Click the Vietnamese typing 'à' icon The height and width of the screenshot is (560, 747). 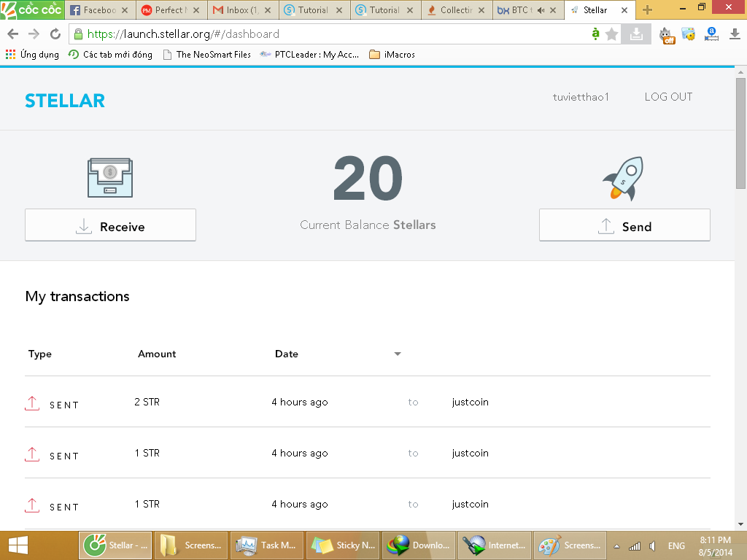pos(595,34)
